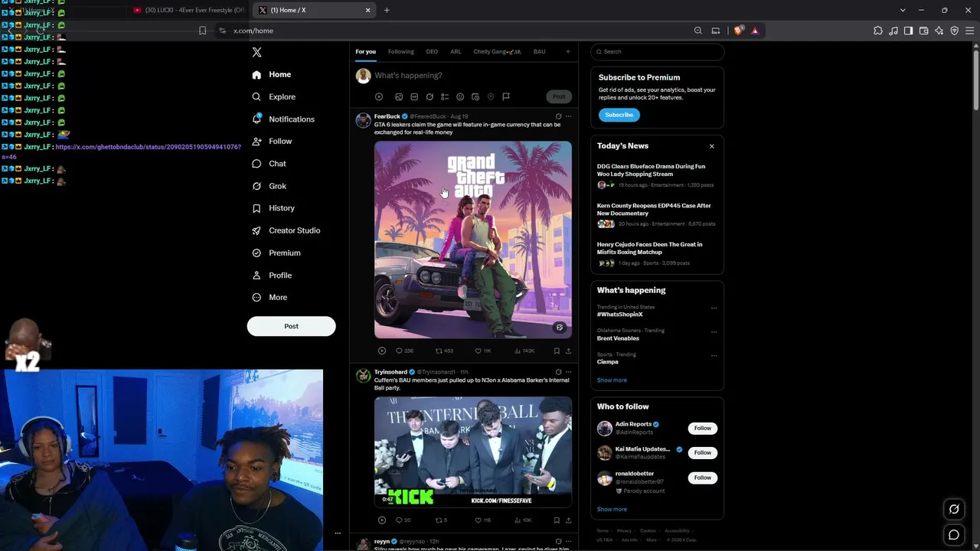Select the Chelly Gang timeline tab
Screen dimensions: 980x551
tap(497, 52)
